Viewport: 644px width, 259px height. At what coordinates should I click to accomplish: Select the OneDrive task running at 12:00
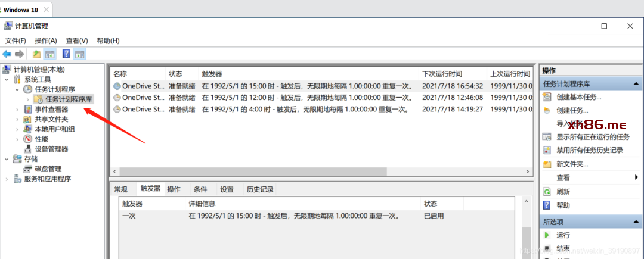[x=323, y=98]
